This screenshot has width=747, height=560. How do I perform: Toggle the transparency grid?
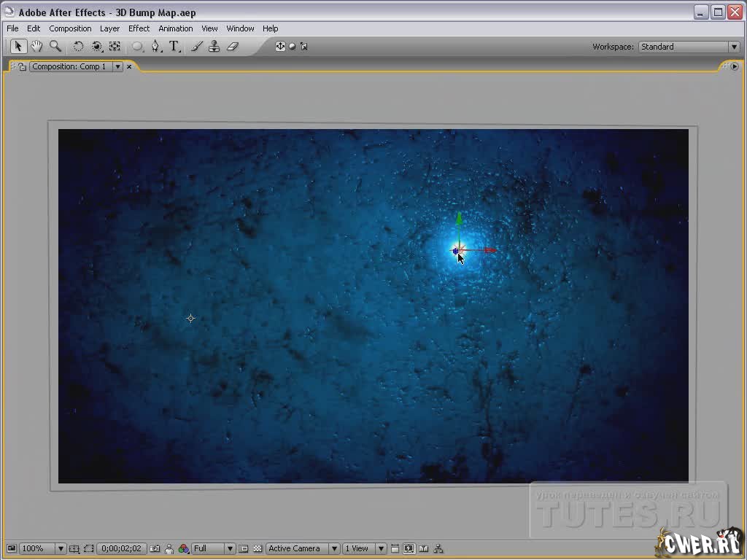(258, 548)
